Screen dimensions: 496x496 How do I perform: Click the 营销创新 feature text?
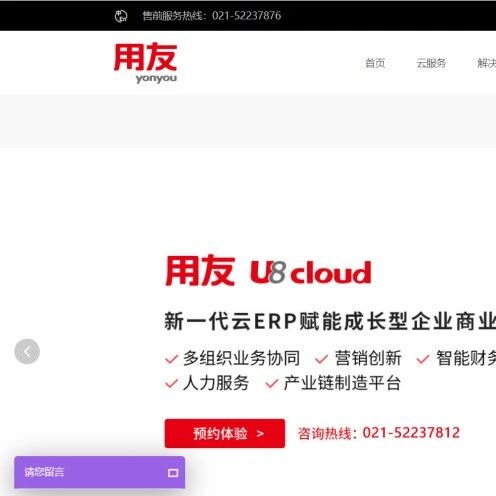click(368, 358)
